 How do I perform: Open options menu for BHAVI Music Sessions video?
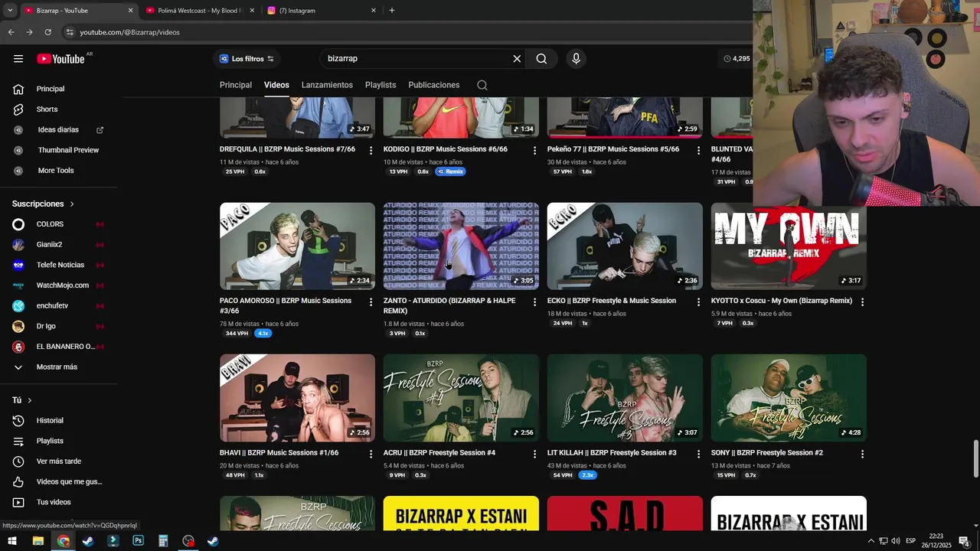[x=371, y=454]
